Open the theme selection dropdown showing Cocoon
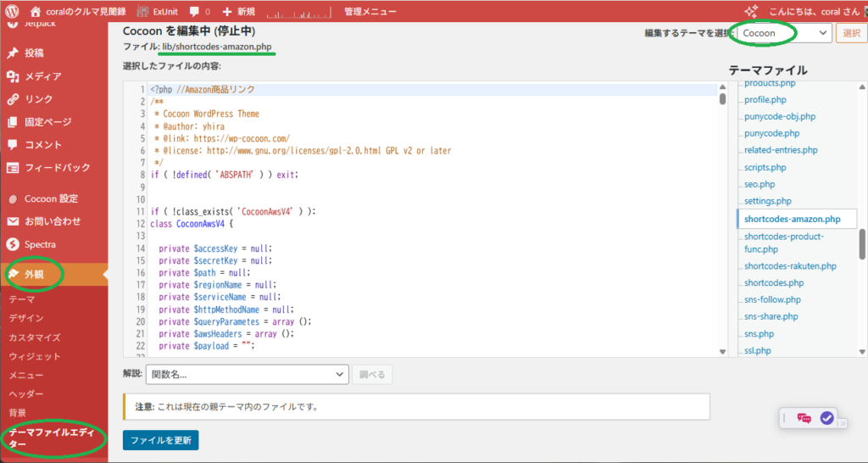This screenshot has height=463, width=868. 784,33
